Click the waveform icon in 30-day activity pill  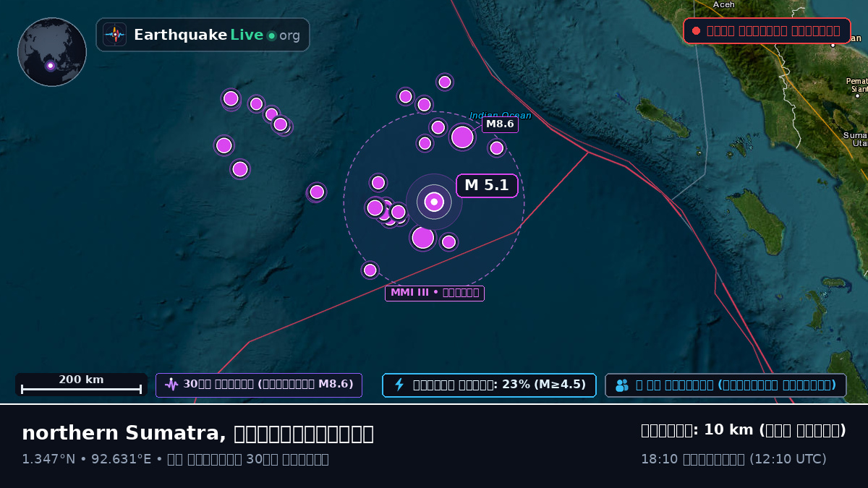tap(171, 385)
